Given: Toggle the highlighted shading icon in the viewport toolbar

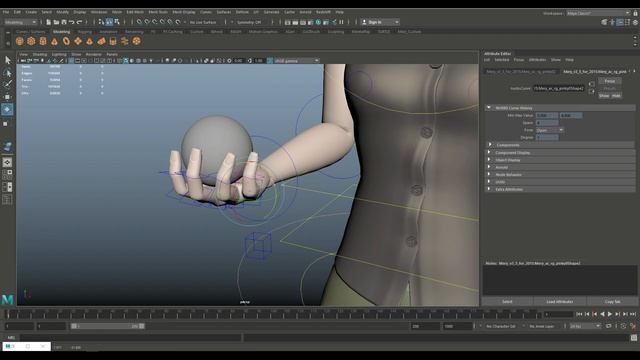Looking at the screenshot, I should (x=126, y=60).
